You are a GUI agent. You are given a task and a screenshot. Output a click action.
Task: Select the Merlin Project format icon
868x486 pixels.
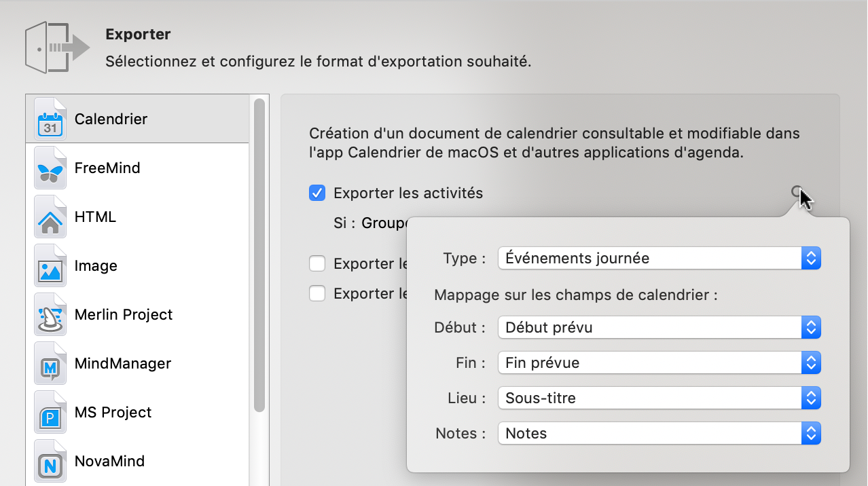(51, 314)
